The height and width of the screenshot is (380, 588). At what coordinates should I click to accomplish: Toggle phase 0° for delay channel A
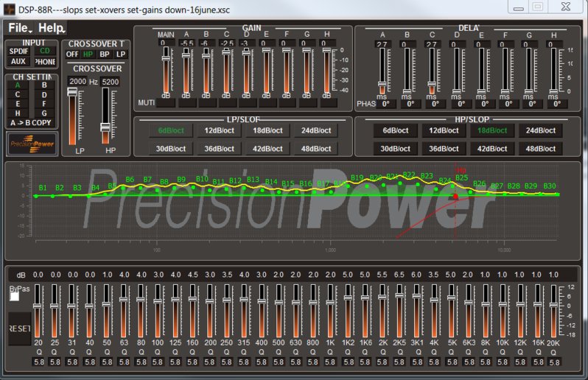point(386,104)
